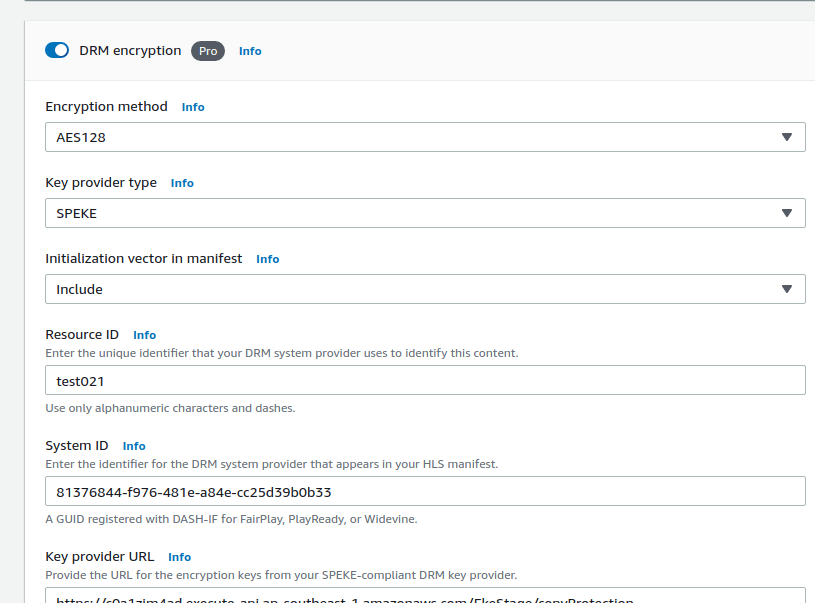Click the Key provider URL field label
Screen dimensions: 815x603
point(100,556)
